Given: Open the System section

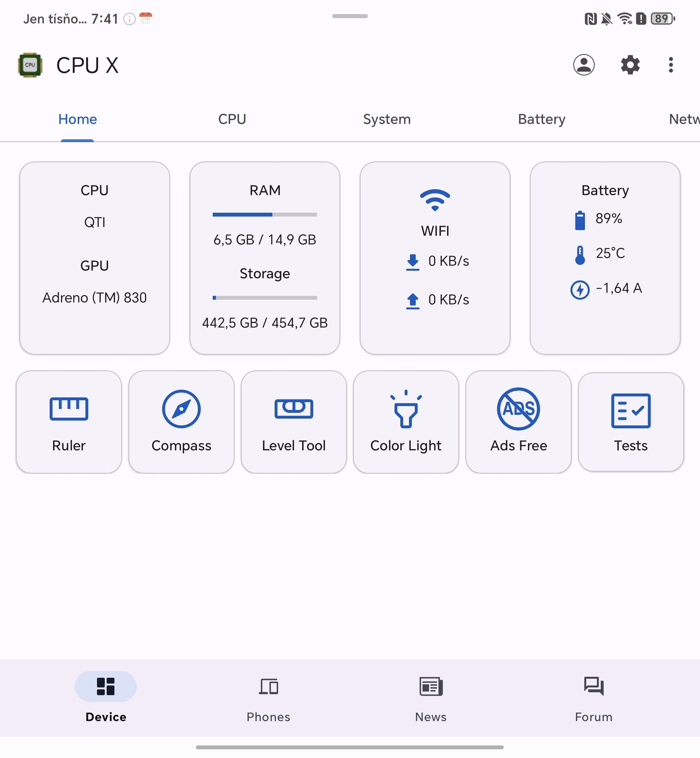Looking at the screenshot, I should 387,119.
